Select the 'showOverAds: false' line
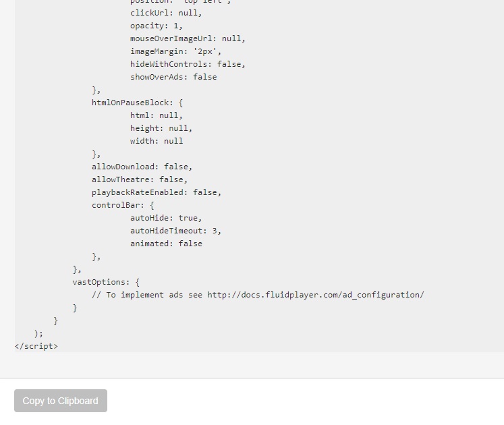 click(x=173, y=77)
